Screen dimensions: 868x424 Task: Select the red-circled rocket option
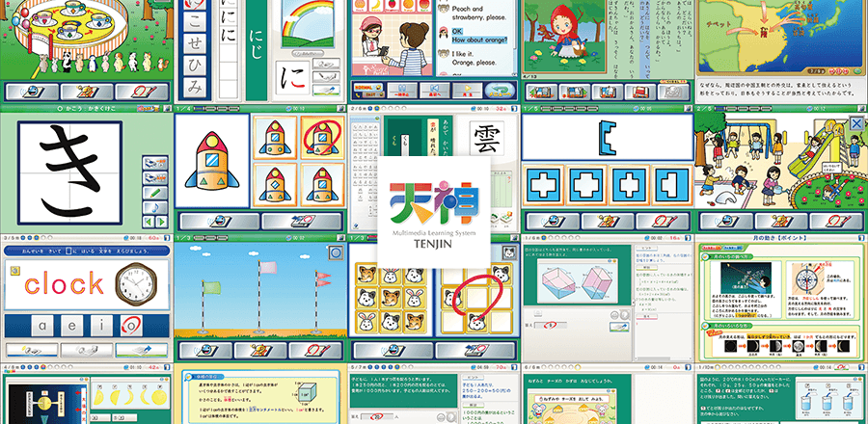pos(323,138)
